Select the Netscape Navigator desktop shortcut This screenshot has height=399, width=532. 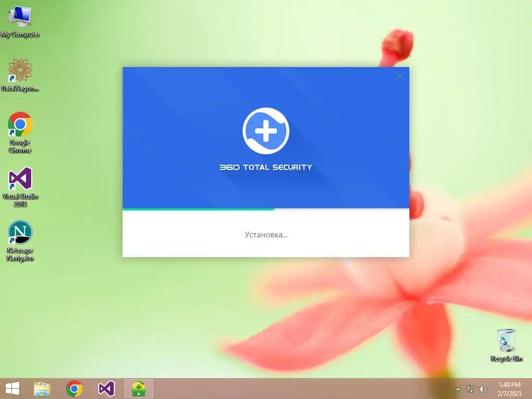click(20, 241)
